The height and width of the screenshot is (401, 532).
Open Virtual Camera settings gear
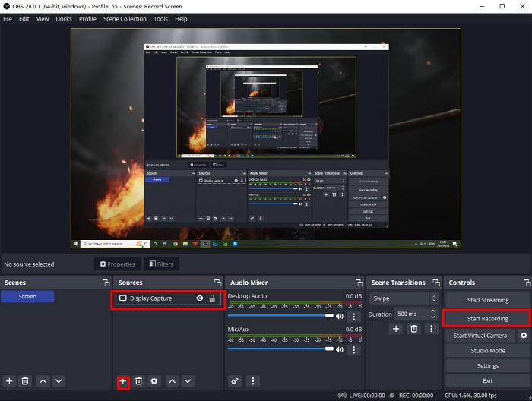[524, 336]
